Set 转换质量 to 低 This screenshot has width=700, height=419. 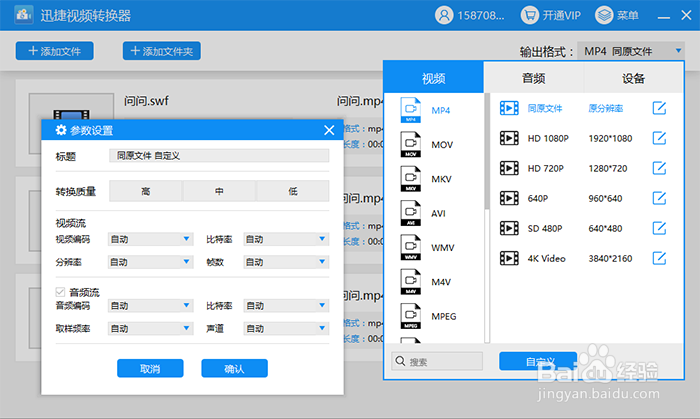[293, 191]
